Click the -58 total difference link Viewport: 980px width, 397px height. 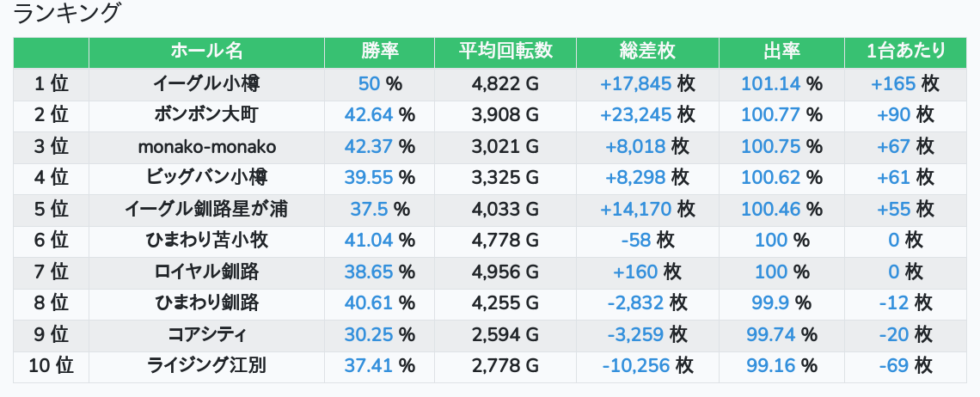click(635, 241)
